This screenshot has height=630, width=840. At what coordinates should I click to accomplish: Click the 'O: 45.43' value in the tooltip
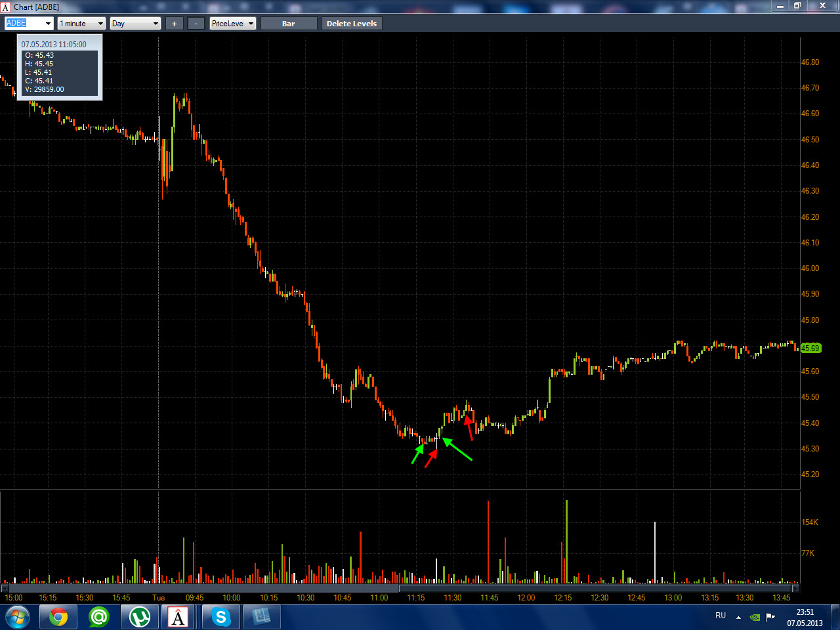click(39, 56)
